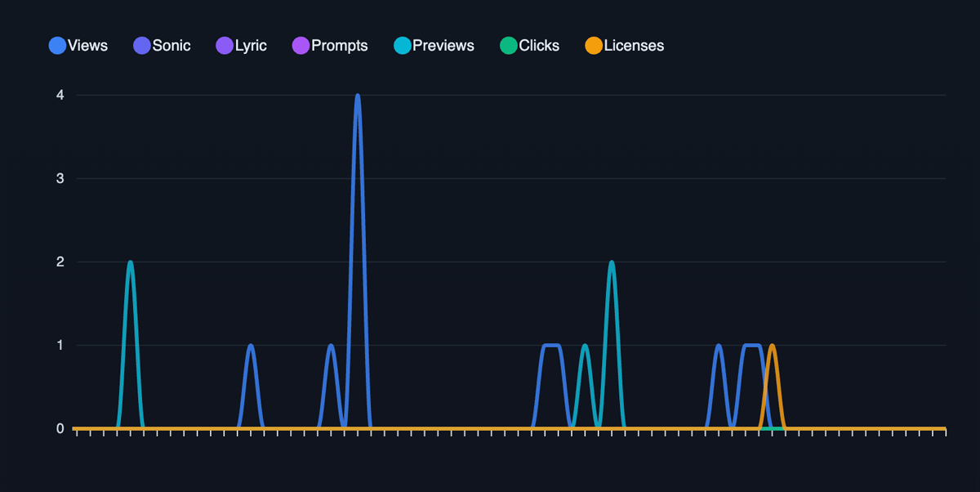Click the indigo Sonic legend circle
Image resolution: width=980 pixels, height=492 pixels.
(142, 46)
